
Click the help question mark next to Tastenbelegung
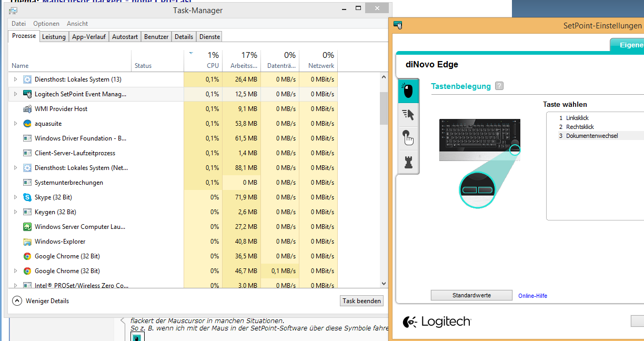[499, 86]
